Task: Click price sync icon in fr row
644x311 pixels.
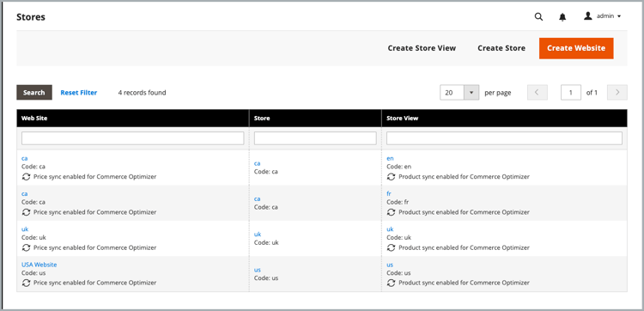Action: (26, 212)
